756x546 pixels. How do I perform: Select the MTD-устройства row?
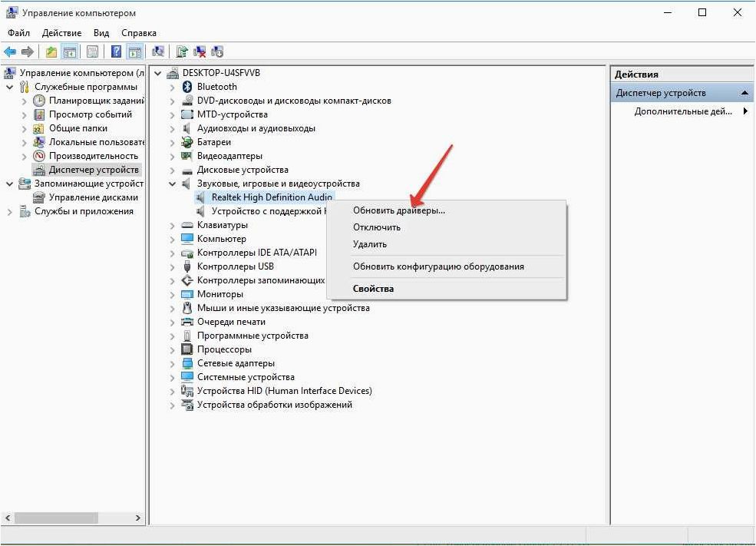click(x=232, y=114)
